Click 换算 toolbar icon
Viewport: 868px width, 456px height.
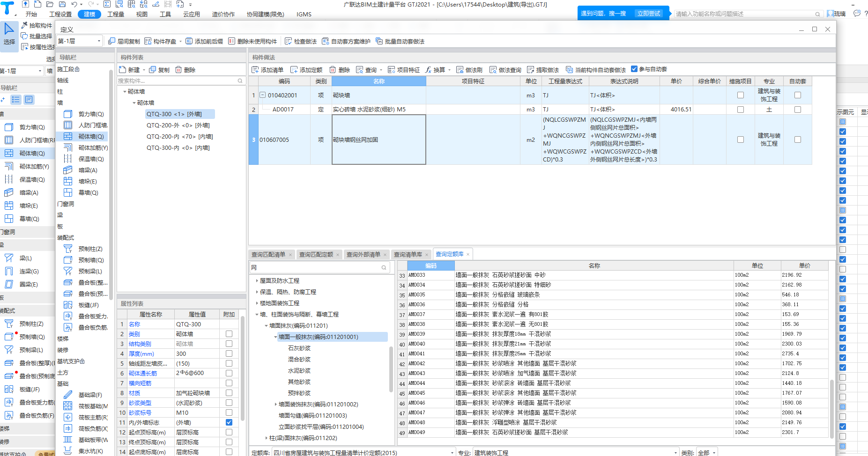coord(429,70)
